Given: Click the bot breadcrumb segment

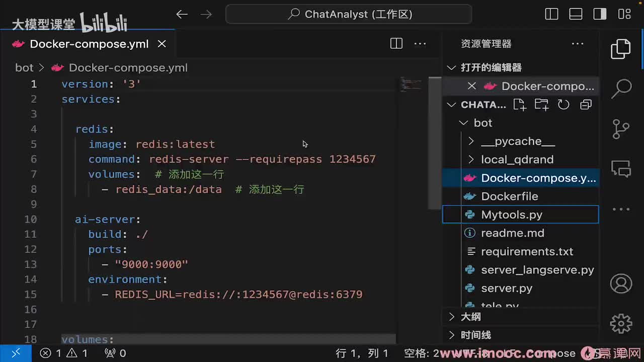Looking at the screenshot, I should pyautogui.click(x=24, y=67).
